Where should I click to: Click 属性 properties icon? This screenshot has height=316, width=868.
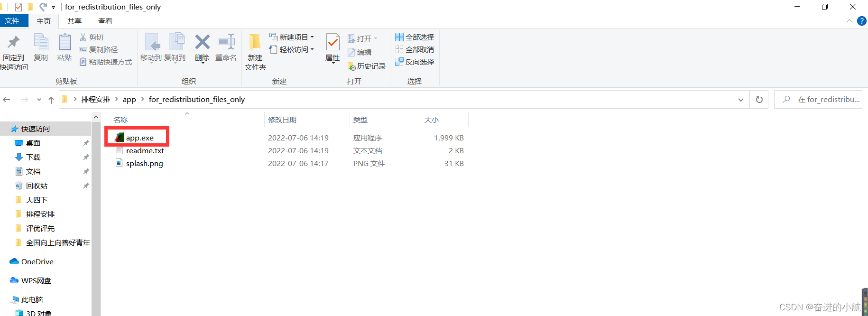pyautogui.click(x=333, y=43)
